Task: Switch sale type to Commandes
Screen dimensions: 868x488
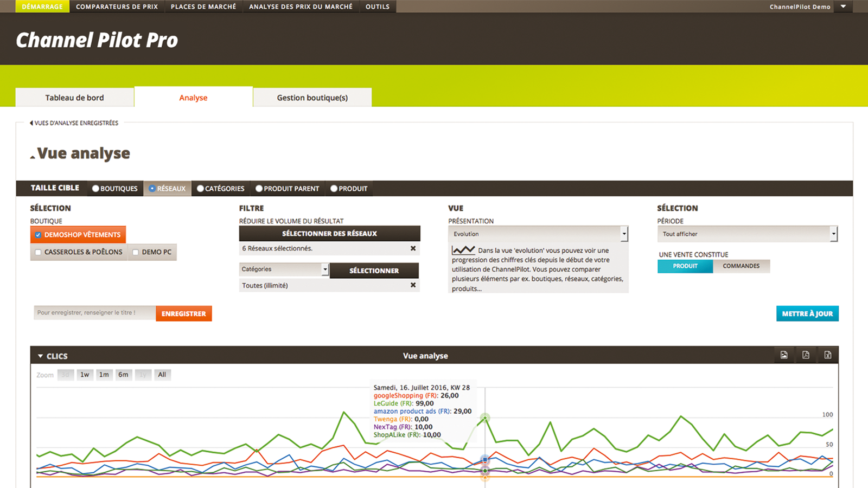Action: coord(741,266)
